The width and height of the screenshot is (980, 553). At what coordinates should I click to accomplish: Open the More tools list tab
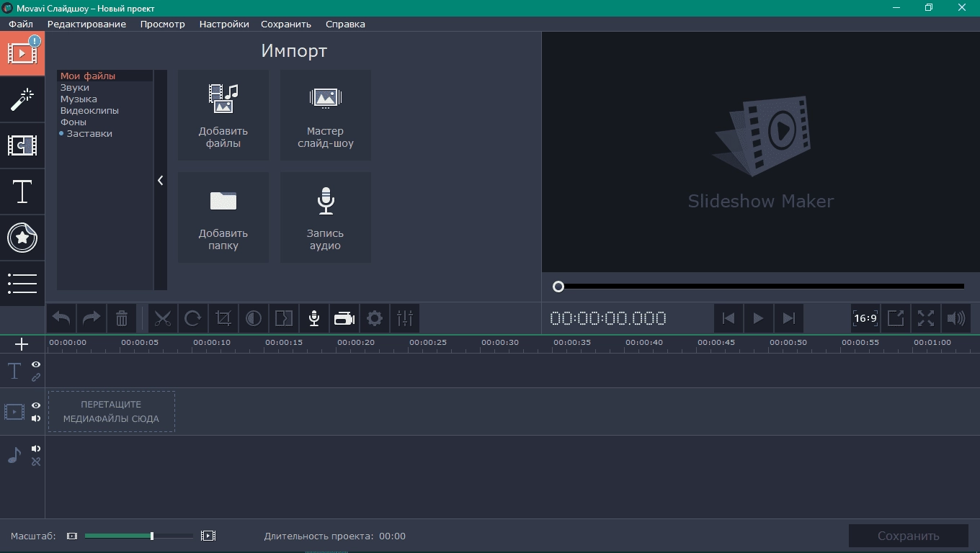[22, 283]
